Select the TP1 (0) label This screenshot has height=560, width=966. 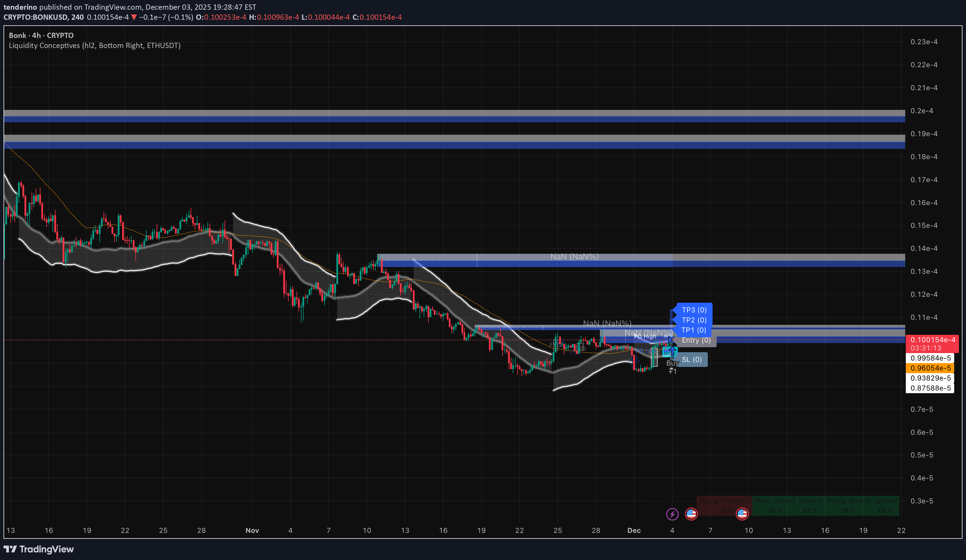pyautogui.click(x=693, y=330)
